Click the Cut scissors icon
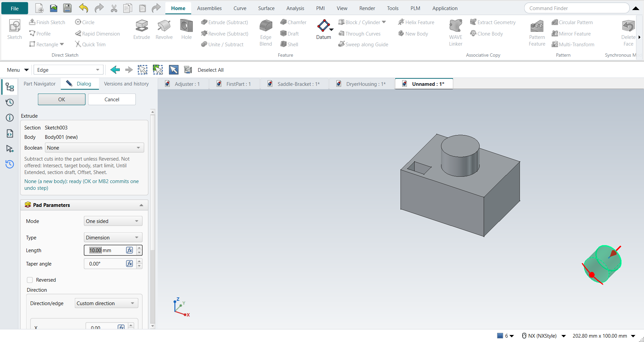 coord(114,8)
